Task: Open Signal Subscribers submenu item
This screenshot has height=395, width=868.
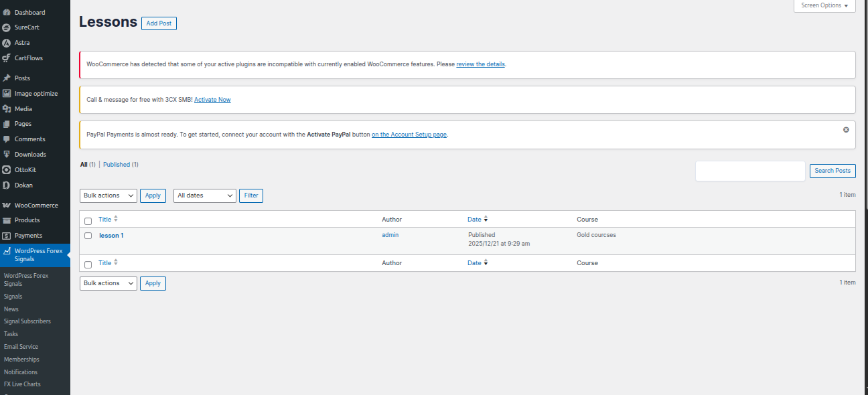Action: [x=27, y=321]
